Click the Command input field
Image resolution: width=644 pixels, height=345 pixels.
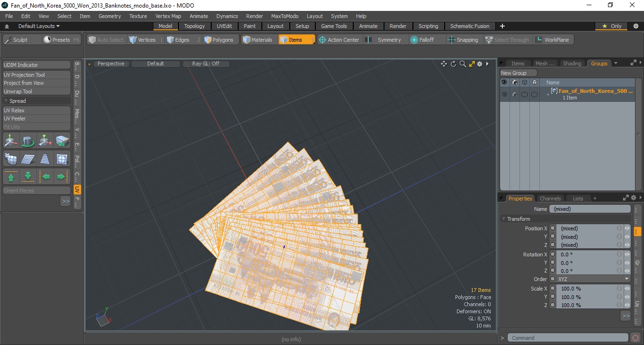click(x=569, y=338)
